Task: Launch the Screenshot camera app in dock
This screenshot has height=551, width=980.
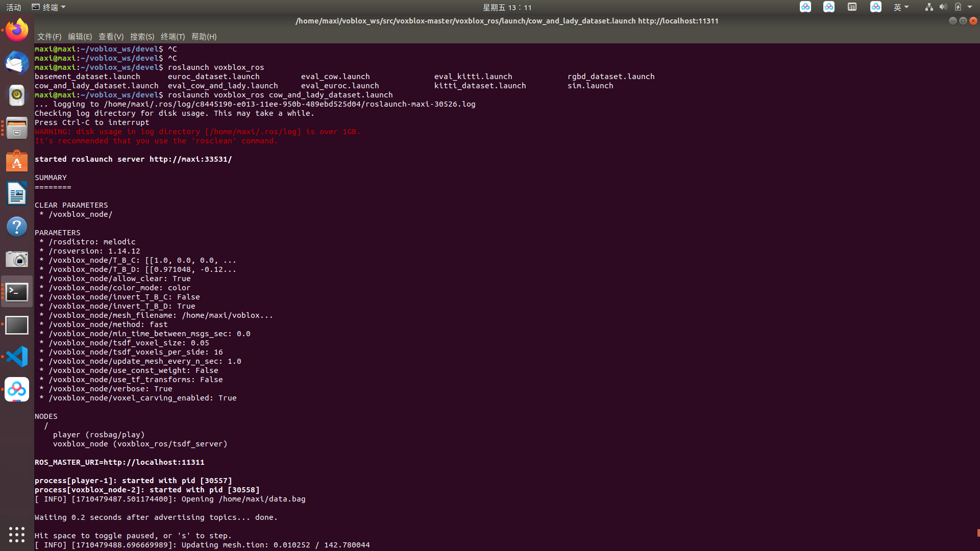Action: pos(17,259)
